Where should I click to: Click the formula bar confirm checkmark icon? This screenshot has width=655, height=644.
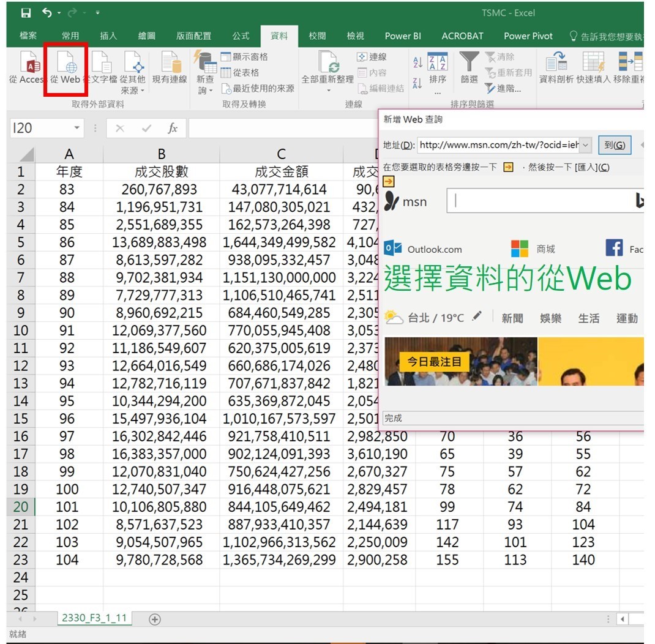tap(147, 128)
